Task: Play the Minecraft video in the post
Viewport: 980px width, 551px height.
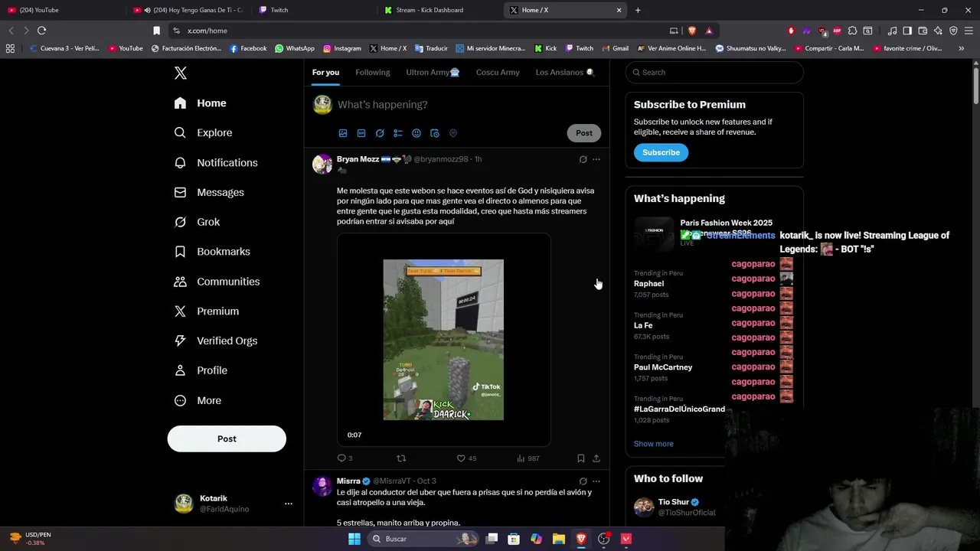Action: click(443, 340)
